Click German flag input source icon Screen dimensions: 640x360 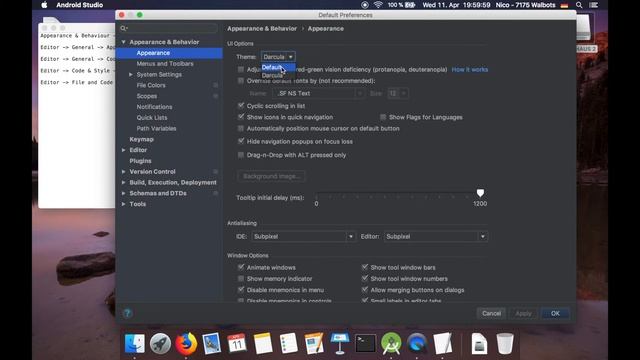564,5
